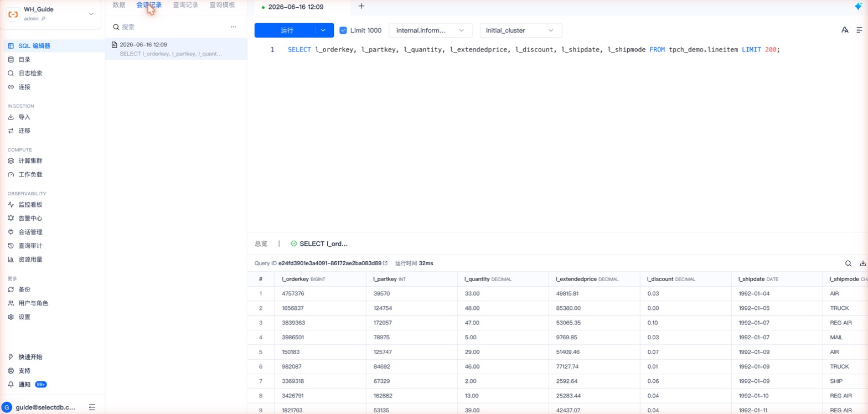Viewport: 868px width, 414px height.
Task: Select the SELECT l_ord... result tab
Action: pos(319,244)
